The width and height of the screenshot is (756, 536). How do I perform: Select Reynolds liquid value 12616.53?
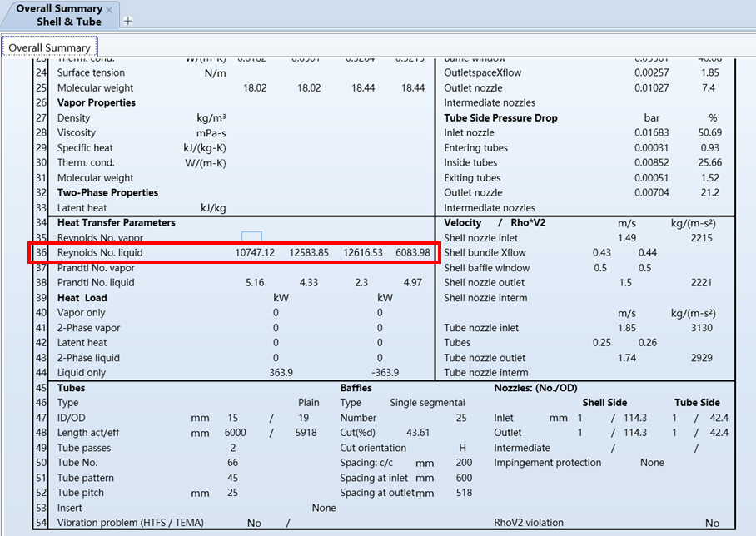362,252
